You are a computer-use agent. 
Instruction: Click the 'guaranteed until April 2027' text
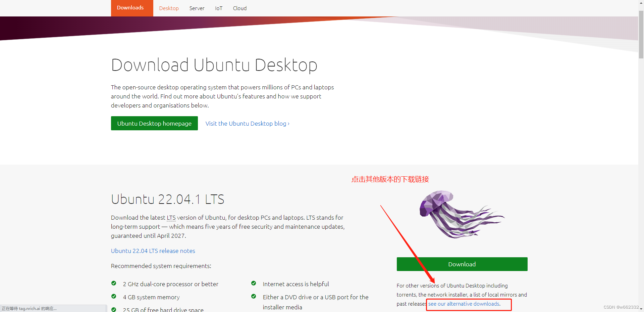pos(148,236)
